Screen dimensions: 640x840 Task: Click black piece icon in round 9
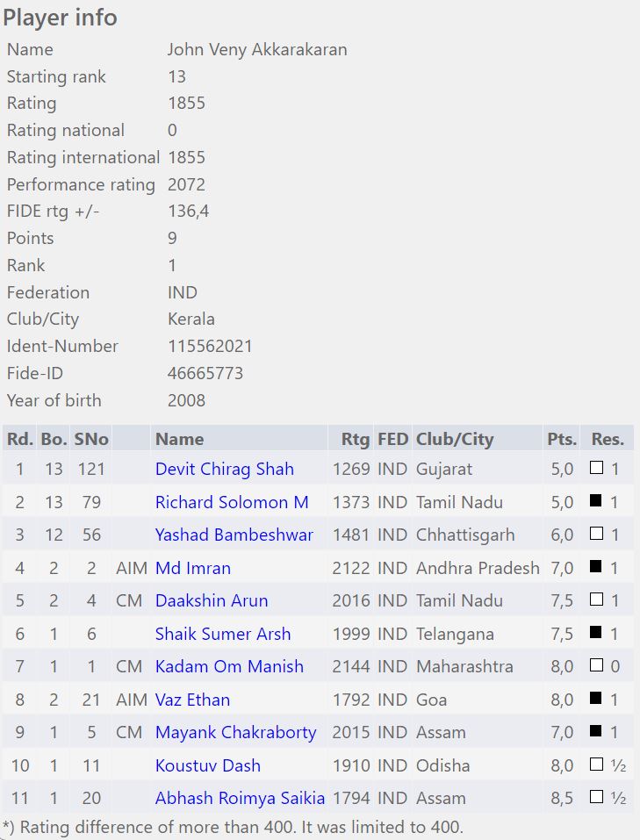(x=597, y=732)
